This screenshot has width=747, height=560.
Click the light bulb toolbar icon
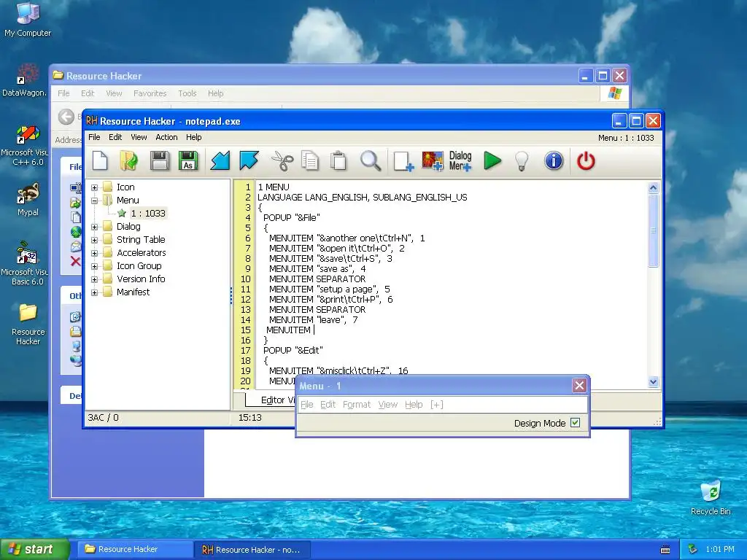tap(522, 161)
